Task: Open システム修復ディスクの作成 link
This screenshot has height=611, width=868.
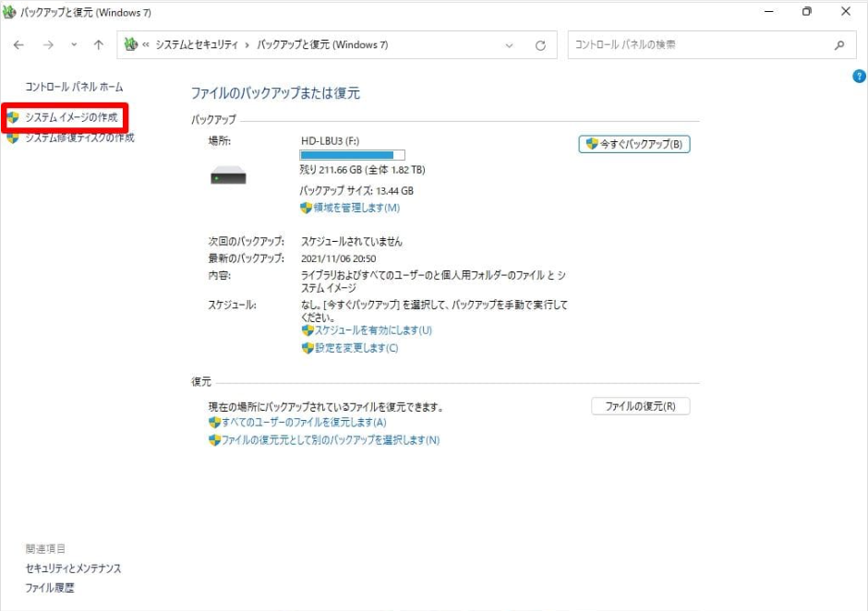Action: point(79,138)
